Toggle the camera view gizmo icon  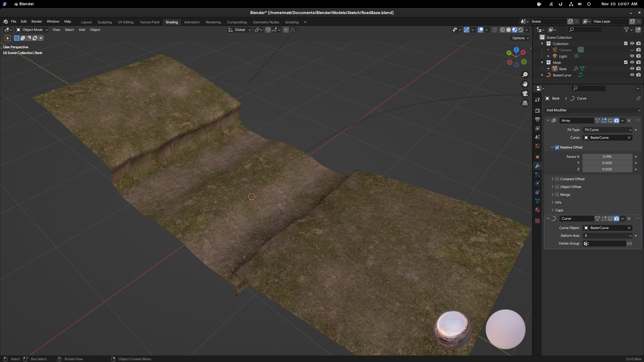525,94
